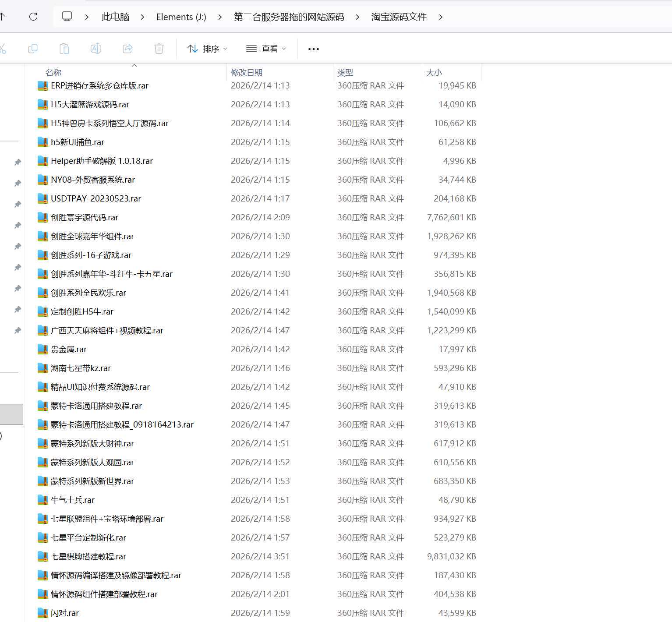Click the Refresh icon in address bar
Image resolution: width=672 pixels, height=622 pixels.
coord(33,17)
